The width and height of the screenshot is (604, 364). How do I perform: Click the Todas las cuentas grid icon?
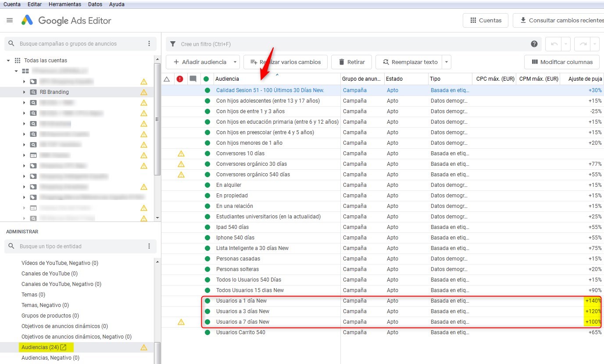click(18, 61)
